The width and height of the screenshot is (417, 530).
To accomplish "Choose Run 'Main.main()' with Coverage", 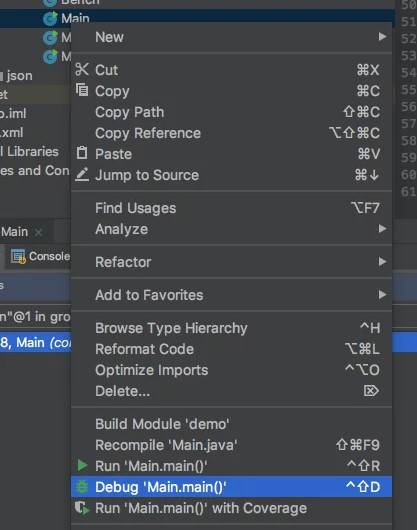I will (231, 508).
